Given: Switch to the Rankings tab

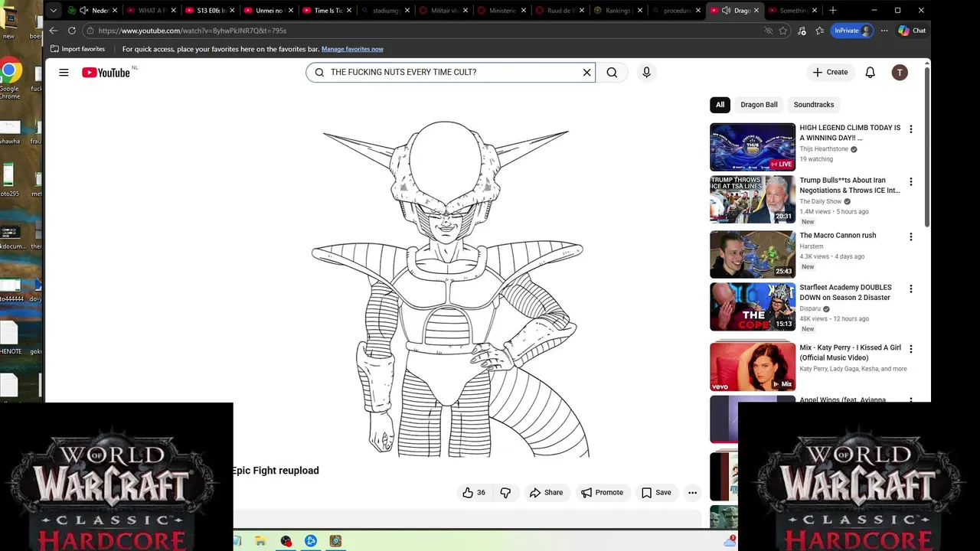Looking at the screenshot, I should pyautogui.click(x=619, y=11).
